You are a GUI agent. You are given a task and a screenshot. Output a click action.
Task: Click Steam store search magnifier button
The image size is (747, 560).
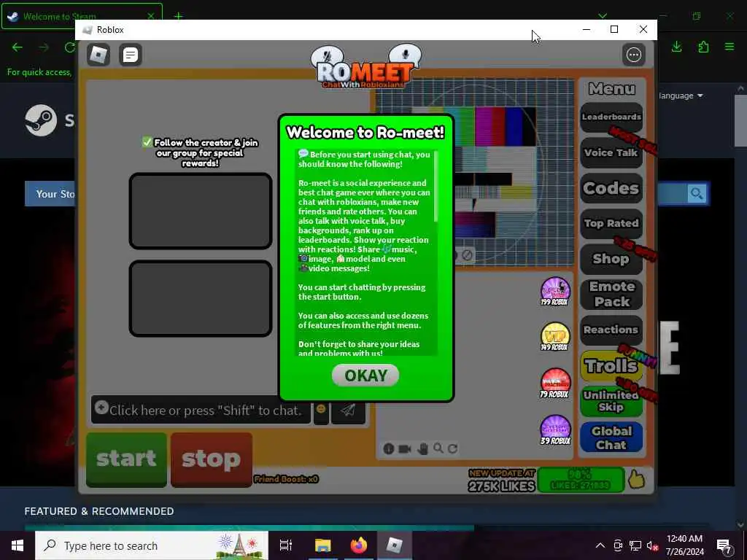point(697,194)
